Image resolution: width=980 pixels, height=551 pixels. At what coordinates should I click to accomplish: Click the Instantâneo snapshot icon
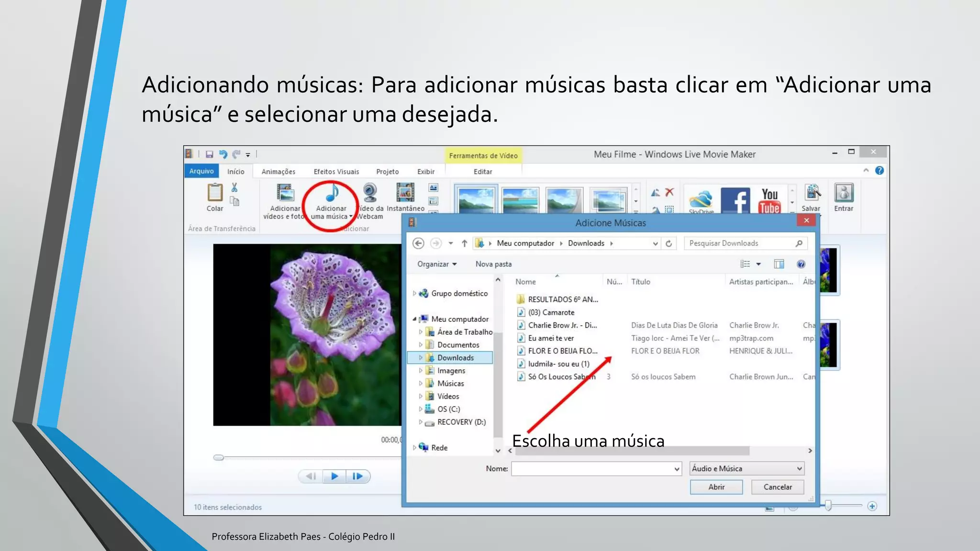[405, 193]
